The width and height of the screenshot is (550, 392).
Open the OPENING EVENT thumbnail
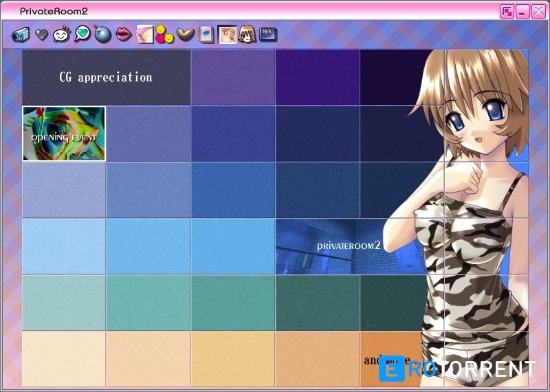[64, 133]
